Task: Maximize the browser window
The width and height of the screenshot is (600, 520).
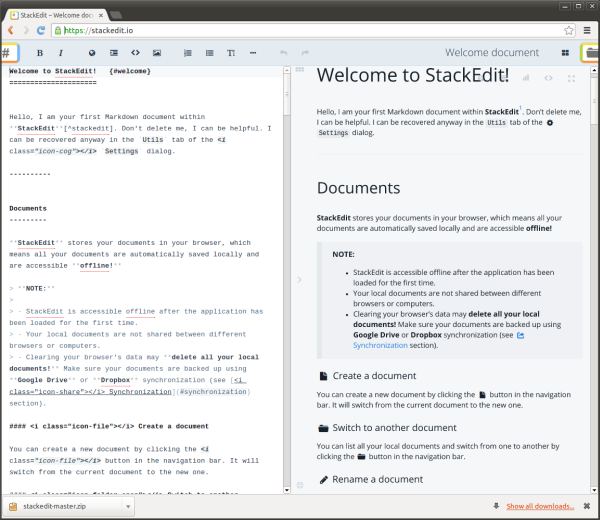Action: pos(579,6)
